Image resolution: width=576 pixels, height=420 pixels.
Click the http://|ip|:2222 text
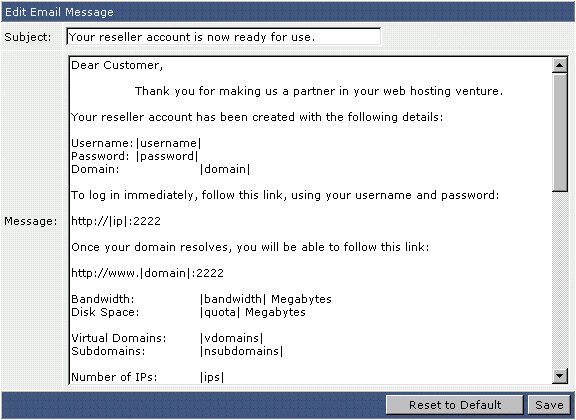tap(116, 221)
